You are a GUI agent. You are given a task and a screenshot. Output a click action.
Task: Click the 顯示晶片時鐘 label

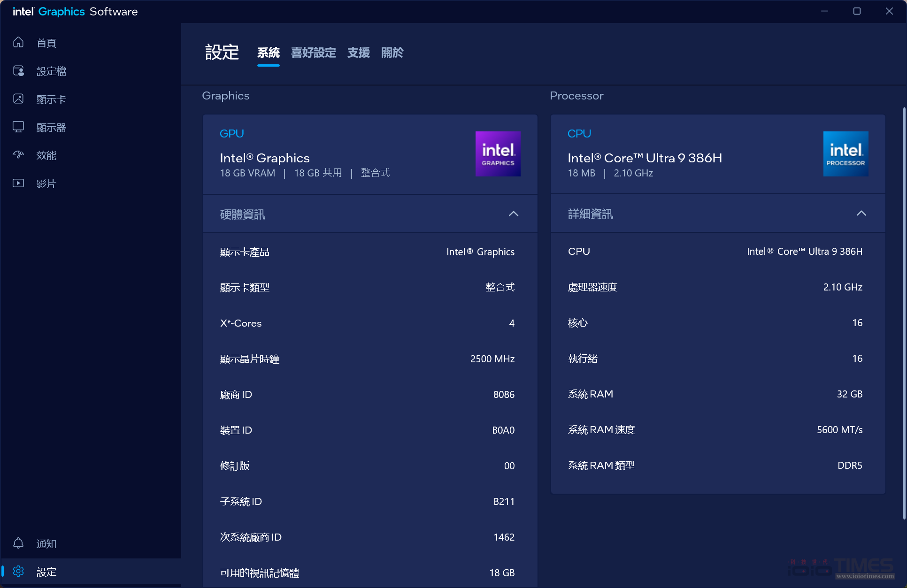250,359
